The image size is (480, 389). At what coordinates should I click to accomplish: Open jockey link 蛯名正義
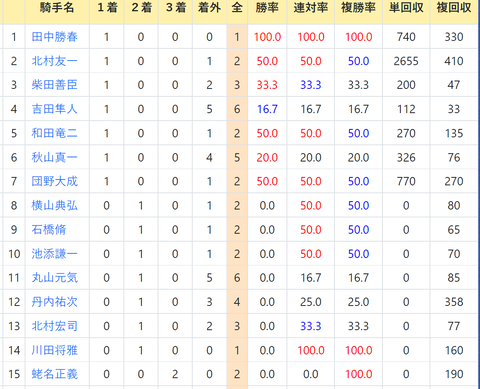pyautogui.click(x=55, y=374)
